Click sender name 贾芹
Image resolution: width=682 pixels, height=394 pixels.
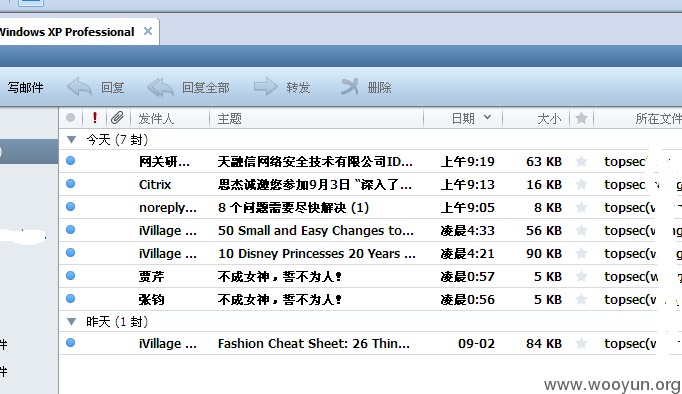coord(151,277)
